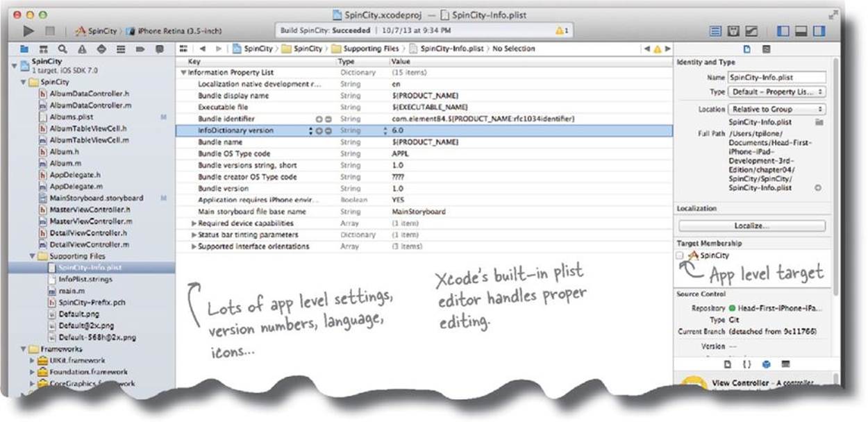Viewport: 868px width, 422px height.
Task: Open key stepper on InfoDictionary version
Action: pyautogui.click(x=310, y=130)
